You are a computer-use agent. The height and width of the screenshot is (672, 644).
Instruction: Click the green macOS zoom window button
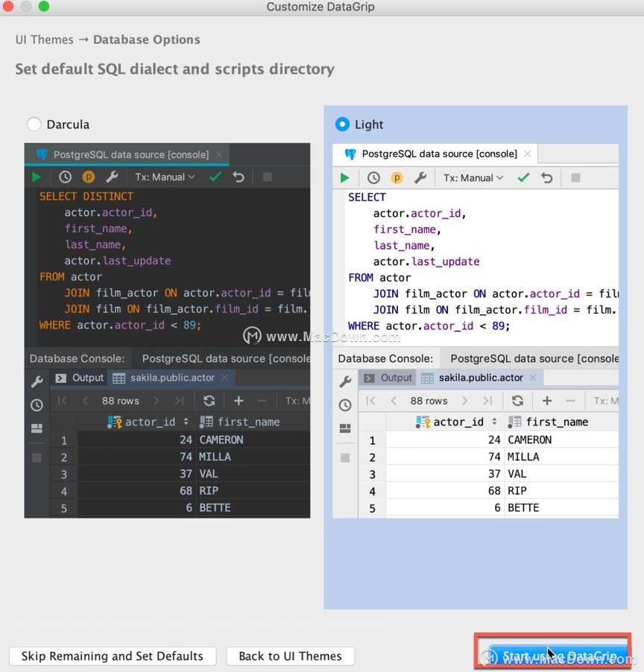[x=44, y=6]
